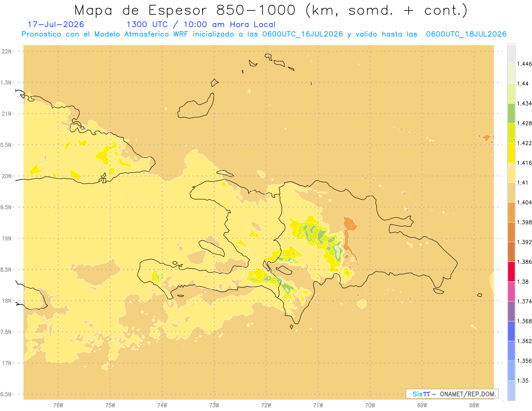Click the longitude label '75W'
532x411 pixels.
(110, 405)
